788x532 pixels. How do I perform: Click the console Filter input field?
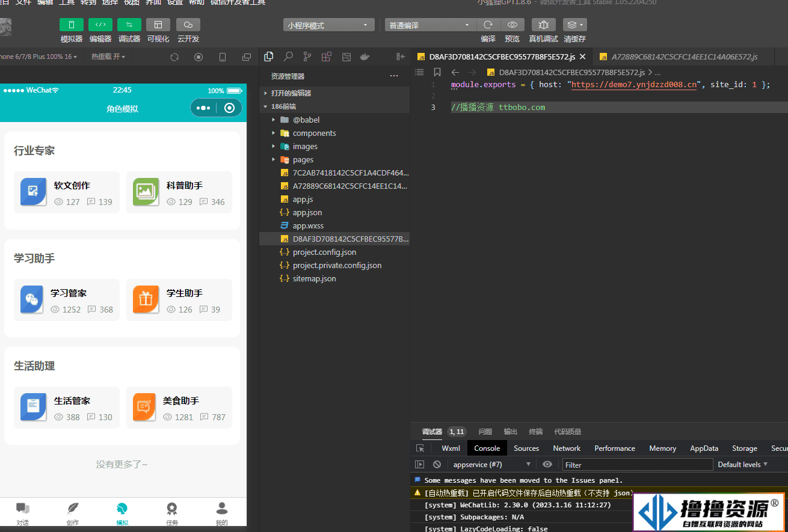638,465
